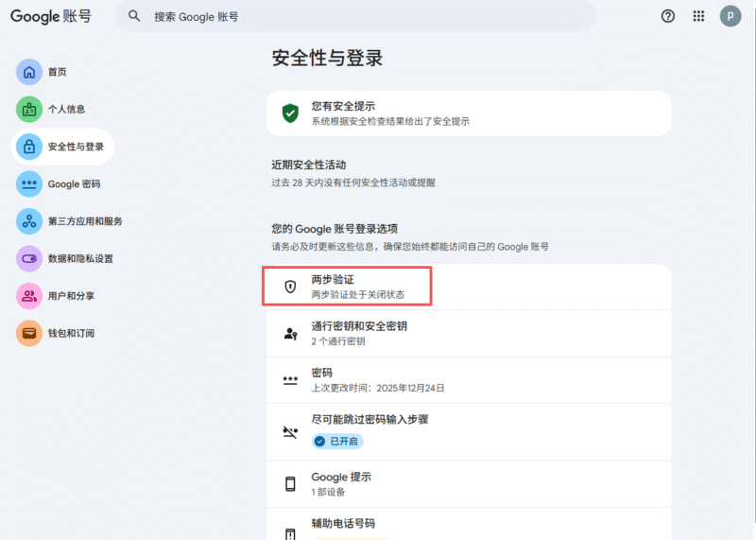Open 数据和隐私设置 sidebar label
Screen dimensions: 756x540
[80, 259]
